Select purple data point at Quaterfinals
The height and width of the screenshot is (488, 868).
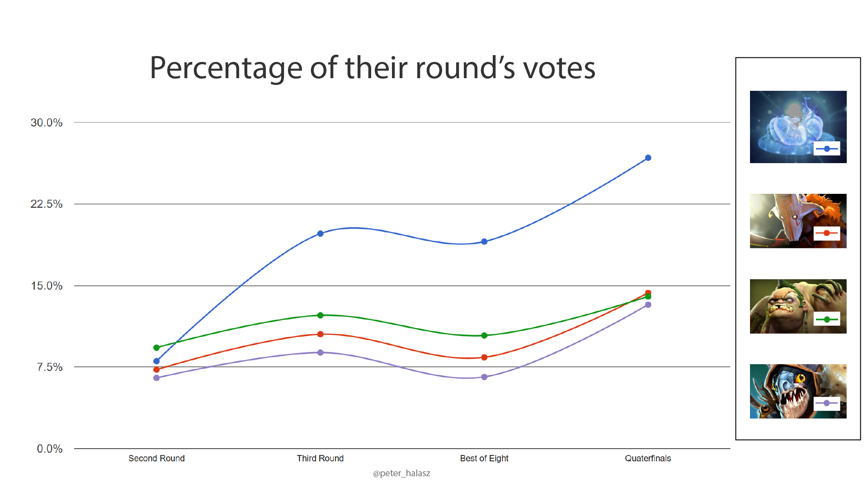tap(648, 305)
